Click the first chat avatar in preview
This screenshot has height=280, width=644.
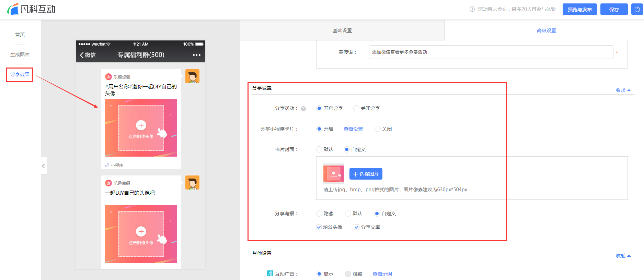point(192,76)
